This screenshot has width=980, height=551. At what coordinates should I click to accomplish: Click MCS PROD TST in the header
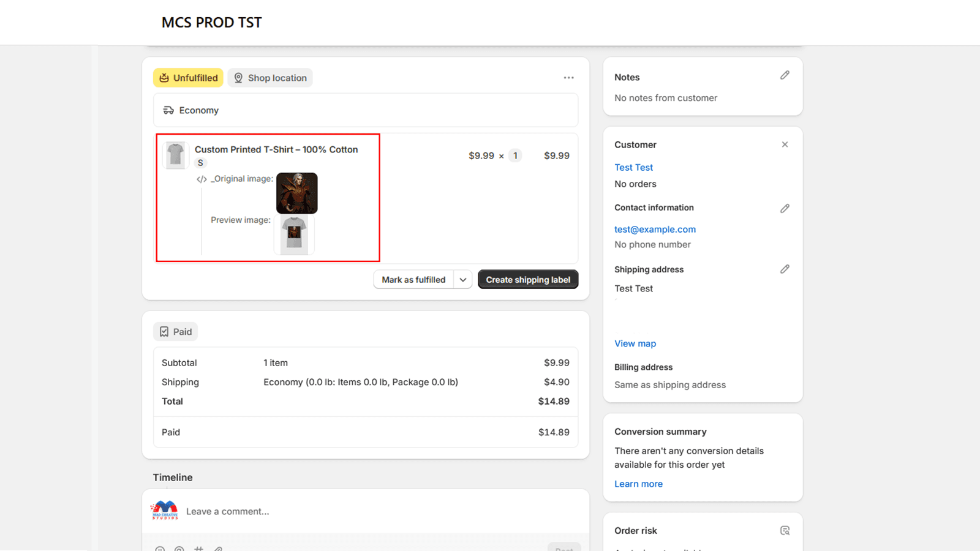211,22
